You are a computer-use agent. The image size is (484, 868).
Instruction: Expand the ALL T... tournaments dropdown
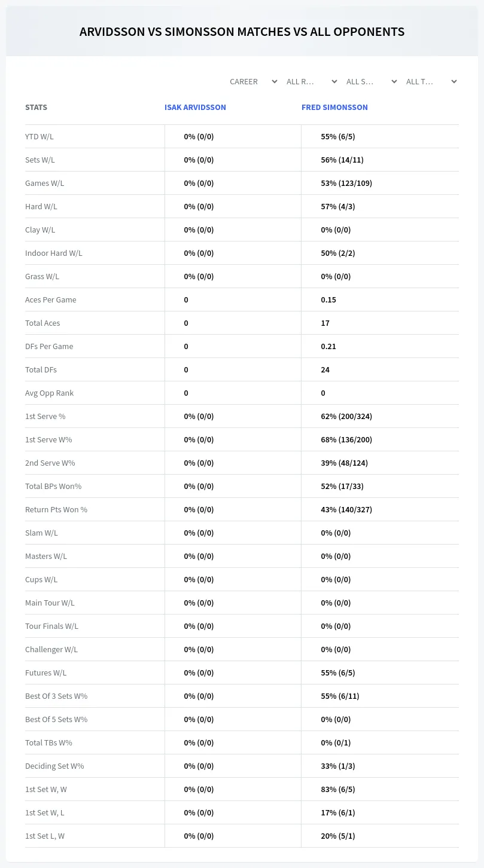(x=431, y=81)
